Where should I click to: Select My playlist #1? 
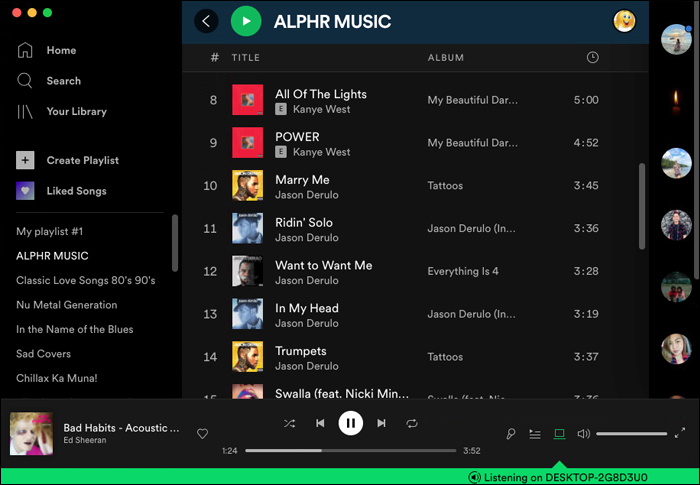50,231
